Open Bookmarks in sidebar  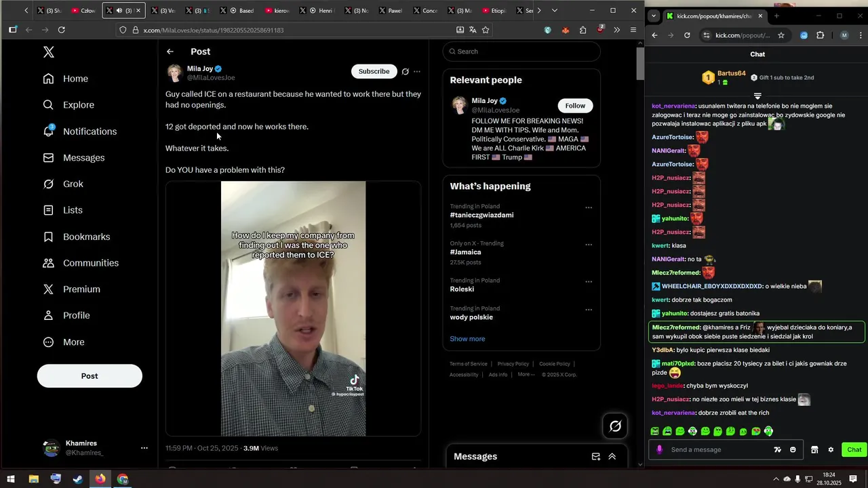(x=77, y=237)
